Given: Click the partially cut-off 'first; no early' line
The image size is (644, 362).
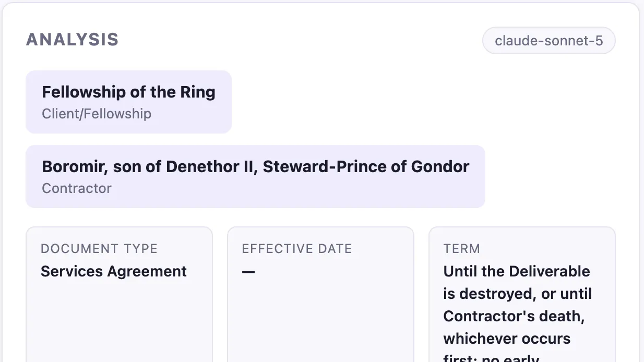Looking at the screenshot, I should [x=491, y=358].
